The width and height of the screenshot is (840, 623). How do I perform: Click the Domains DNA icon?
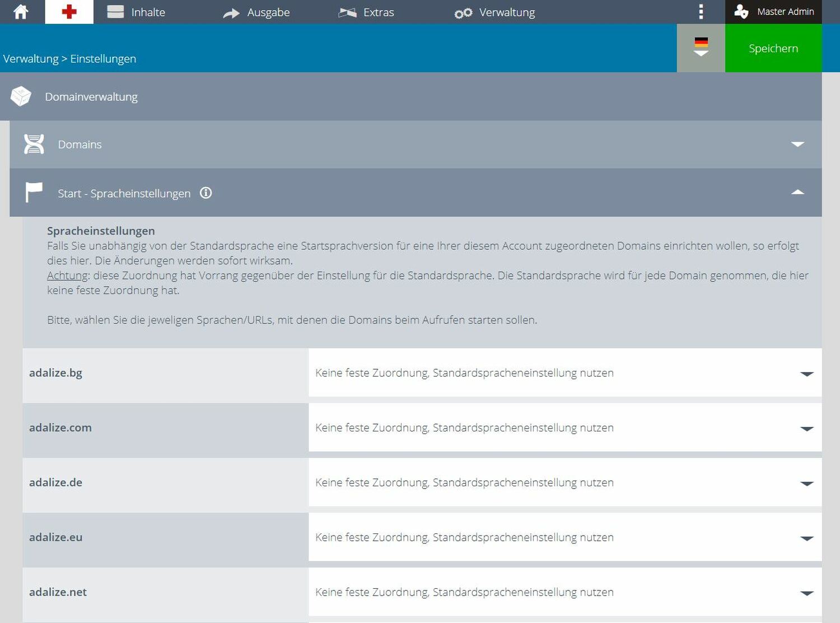coord(34,144)
